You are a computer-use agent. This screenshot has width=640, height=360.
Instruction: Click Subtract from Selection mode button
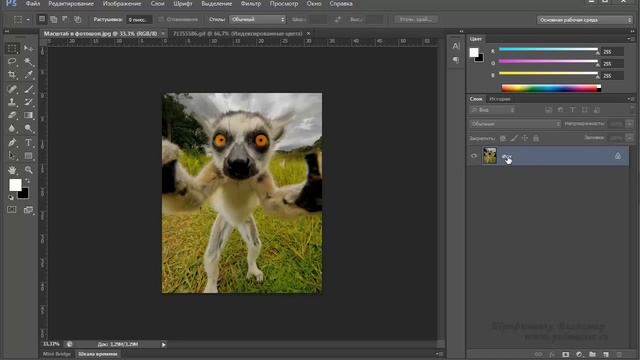(x=65, y=19)
